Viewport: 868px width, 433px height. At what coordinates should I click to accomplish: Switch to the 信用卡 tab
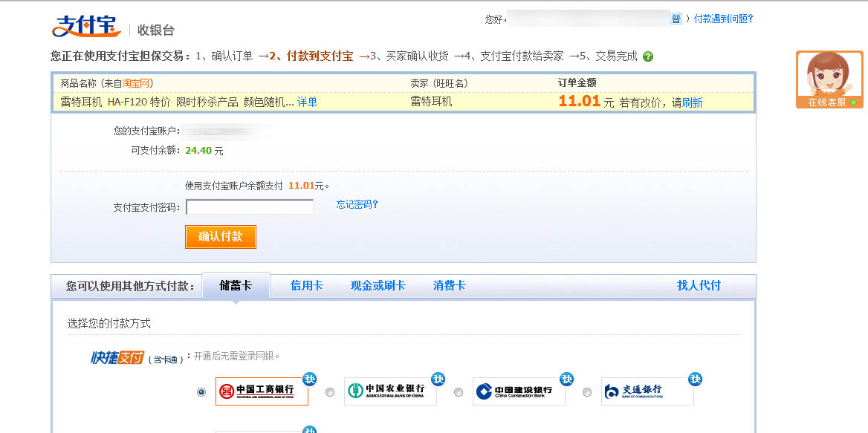tap(306, 286)
